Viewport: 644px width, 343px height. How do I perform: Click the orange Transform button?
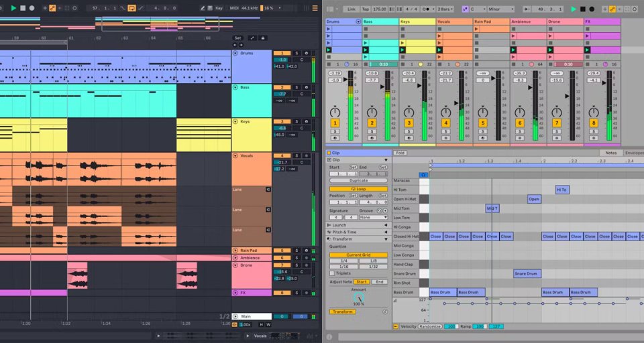tap(343, 312)
